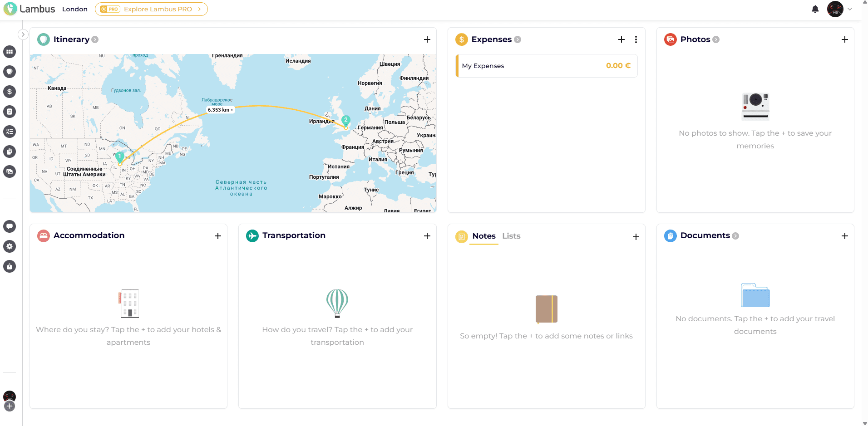This screenshot has width=868, height=426.
Task: Open the notifications bell
Action: click(x=815, y=9)
